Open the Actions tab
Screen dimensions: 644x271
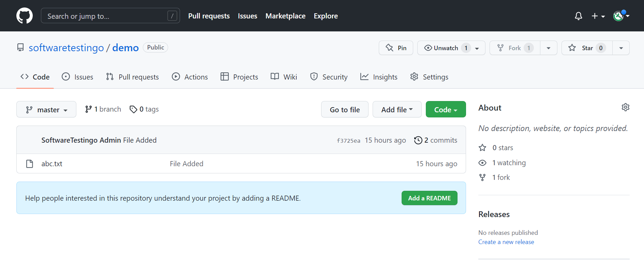[x=190, y=77]
